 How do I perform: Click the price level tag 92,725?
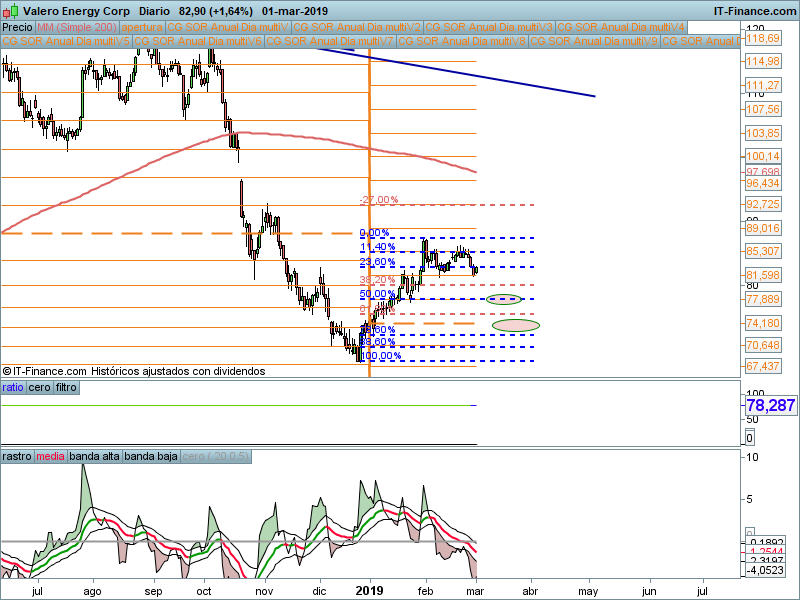(763, 205)
